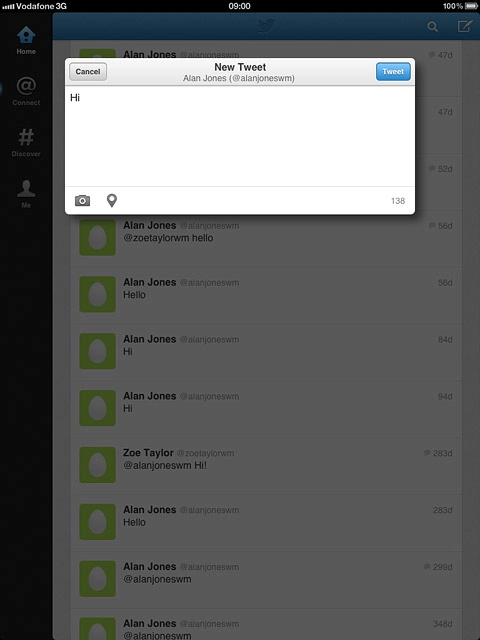Open the Connect tab in sidebar
This screenshot has width=480, height=640.
[26, 91]
